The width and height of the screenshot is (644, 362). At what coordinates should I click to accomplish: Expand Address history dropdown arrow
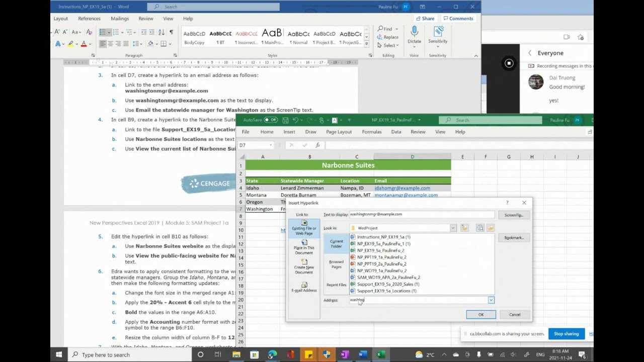491,300
